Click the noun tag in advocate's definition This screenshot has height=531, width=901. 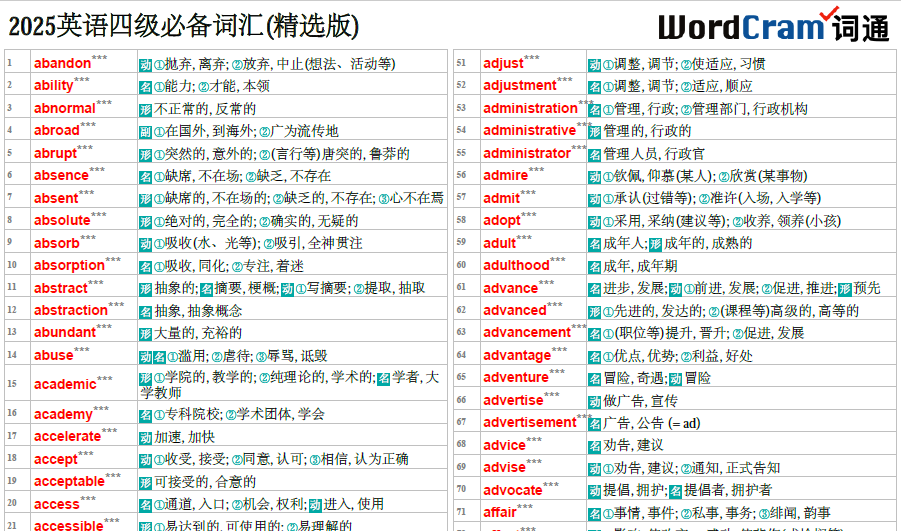pos(676,491)
